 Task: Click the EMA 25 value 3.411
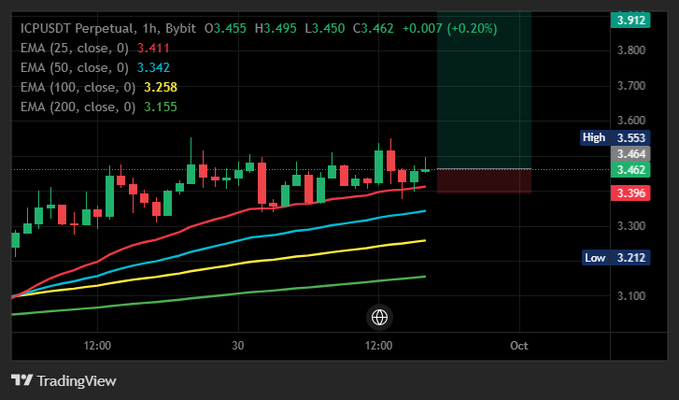point(153,48)
